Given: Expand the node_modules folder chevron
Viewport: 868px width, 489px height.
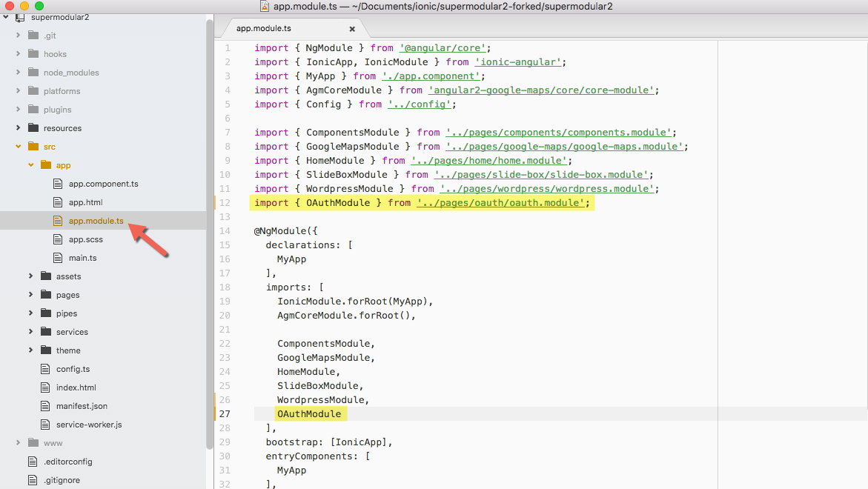Looking at the screenshot, I should click(19, 73).
